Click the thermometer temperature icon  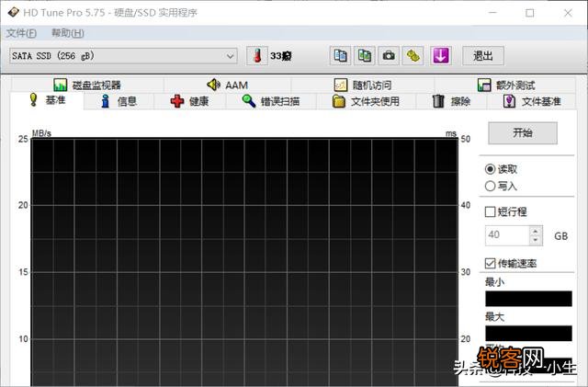pos(257,56)
